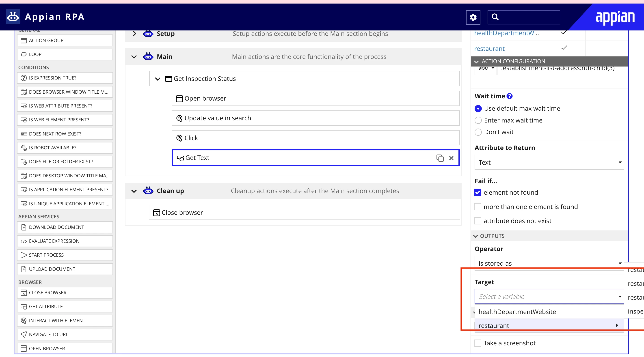Click the search magnifier icon
644x357 pixels.
click(495, 17)
